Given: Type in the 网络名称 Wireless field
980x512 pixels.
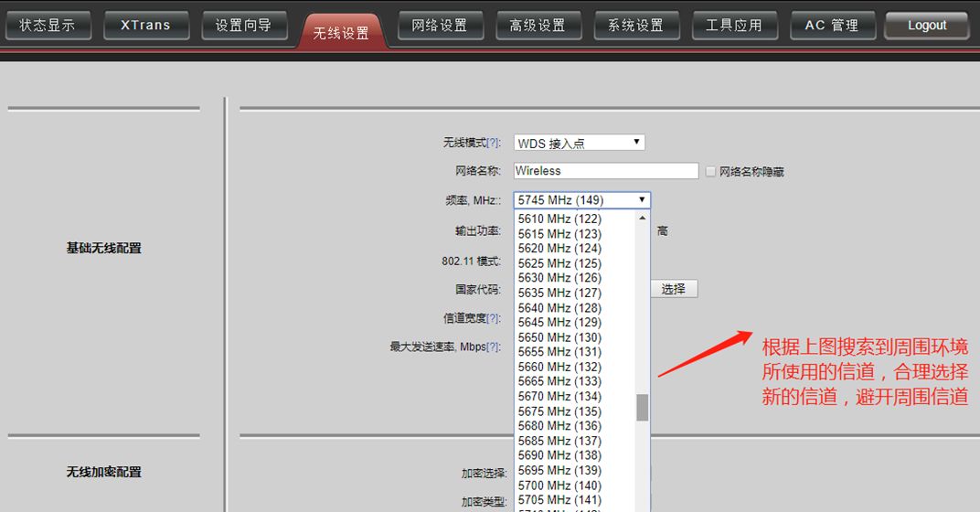Looking at the screenshot, I should pos(605,171).
